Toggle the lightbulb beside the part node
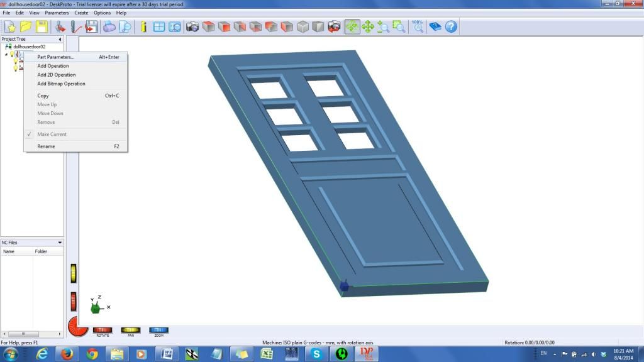Screen dimensions: 644x362 click(x=11, y=54)
